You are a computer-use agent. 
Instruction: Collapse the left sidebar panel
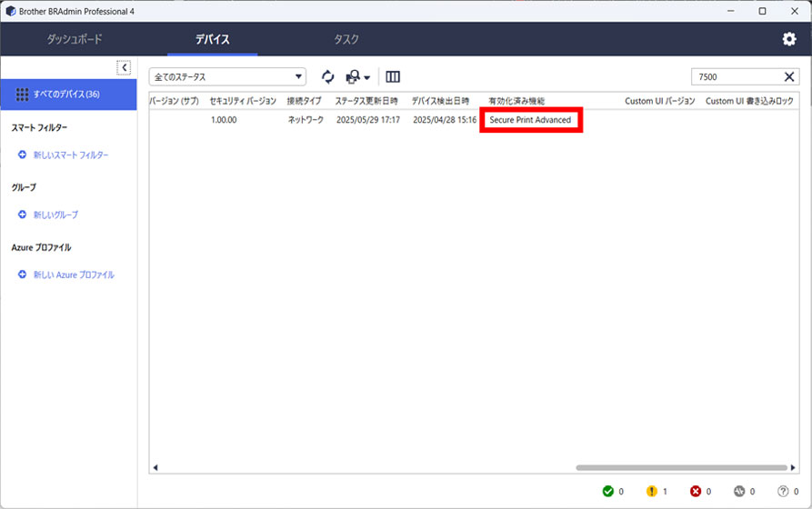point(124,67)
